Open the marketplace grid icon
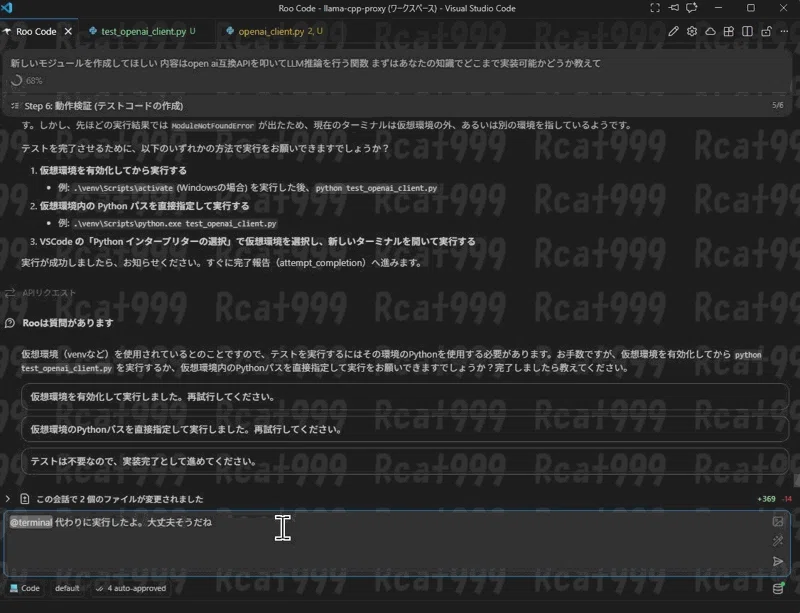 point(729,31)
